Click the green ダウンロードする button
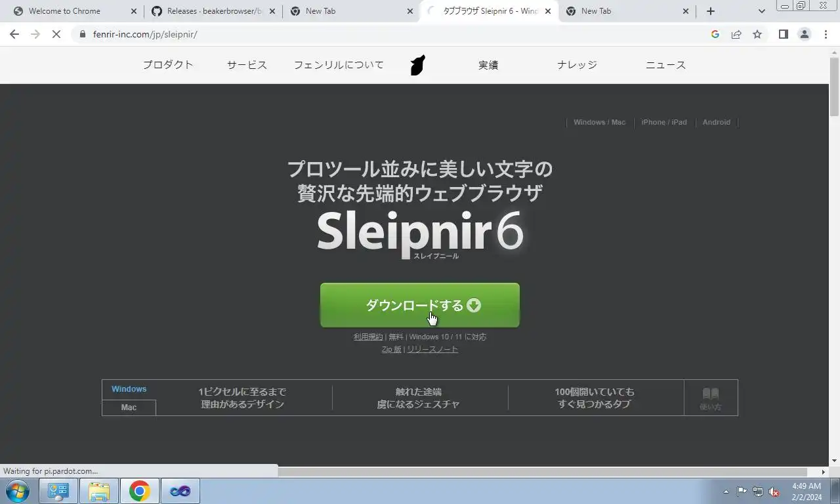The image size is (840, 504). [420, 305]
